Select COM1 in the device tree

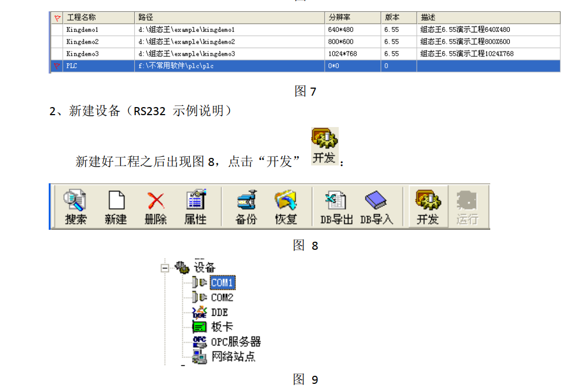(222, 282)
